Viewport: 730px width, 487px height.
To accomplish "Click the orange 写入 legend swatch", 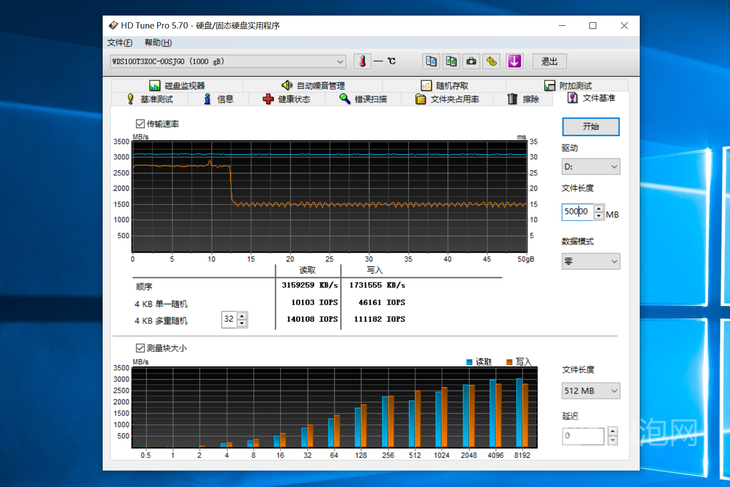I will (509, 362).
